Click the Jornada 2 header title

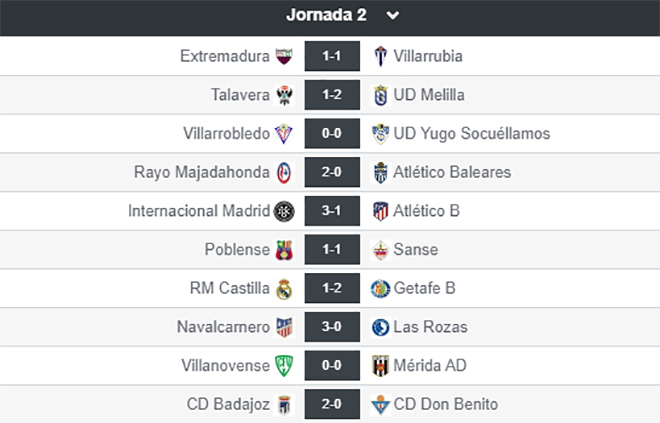click(x=326, y=15)
